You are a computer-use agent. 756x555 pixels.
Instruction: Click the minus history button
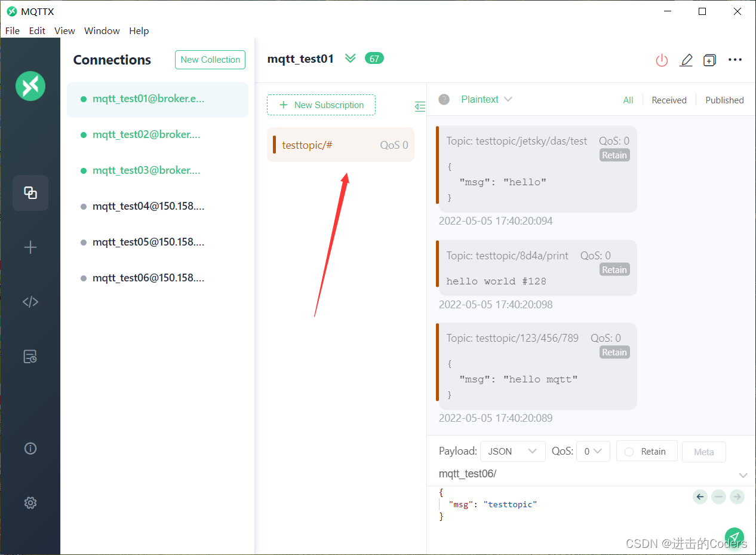click(719, 496)
